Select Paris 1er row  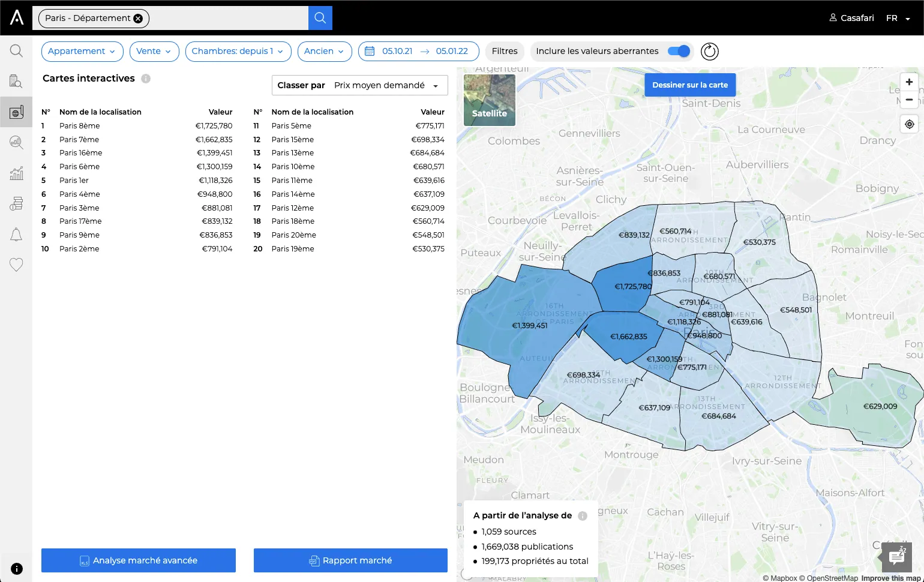pyautogui.click(x=137, y=181)
